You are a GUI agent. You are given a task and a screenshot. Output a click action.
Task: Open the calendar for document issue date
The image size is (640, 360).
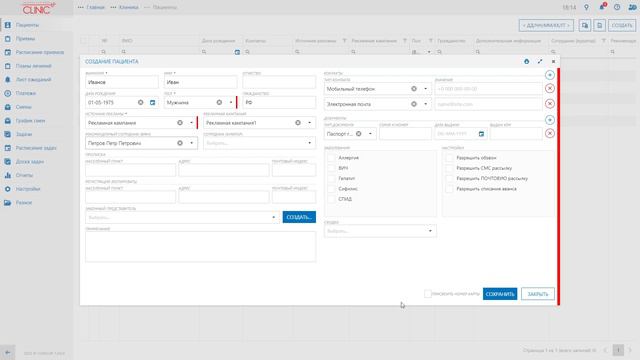tap(481, 134)
